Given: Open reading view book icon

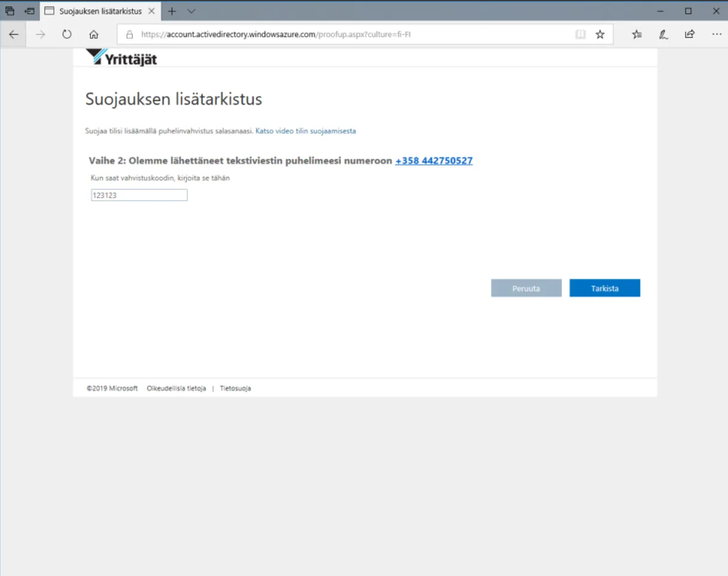Looking at the screenshot, I should pyautogui.click(x=580, y=35).
